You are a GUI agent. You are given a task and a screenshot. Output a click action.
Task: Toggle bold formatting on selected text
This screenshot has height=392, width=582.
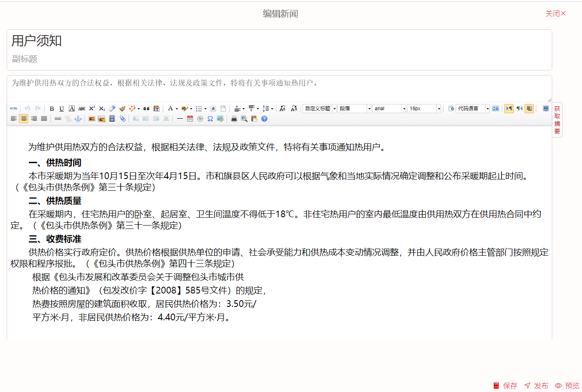tap(52, 108)
